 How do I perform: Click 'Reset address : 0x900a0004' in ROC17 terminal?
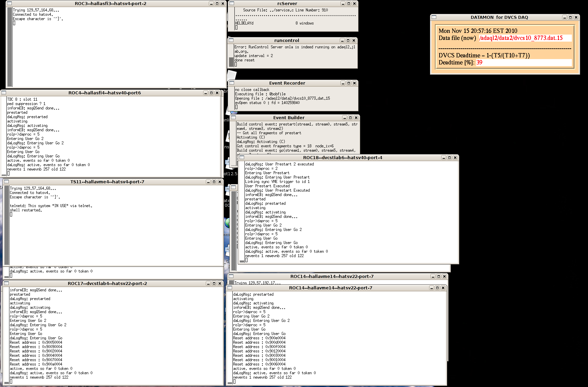pyautogui.click(x=36, y=364)
